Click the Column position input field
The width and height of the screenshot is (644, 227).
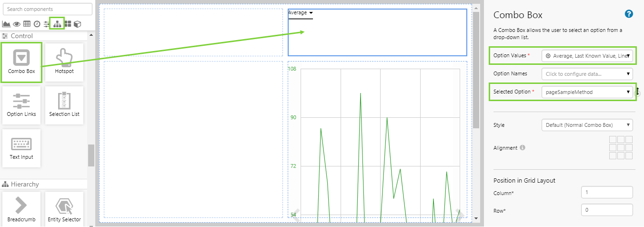(x=607, y=192)
